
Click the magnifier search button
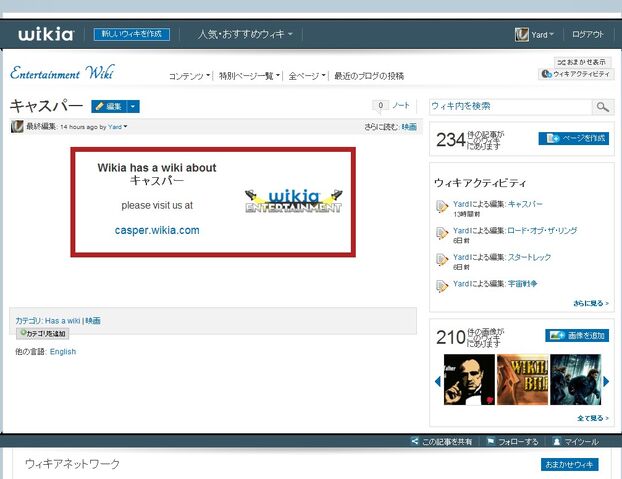click(603, 107)
